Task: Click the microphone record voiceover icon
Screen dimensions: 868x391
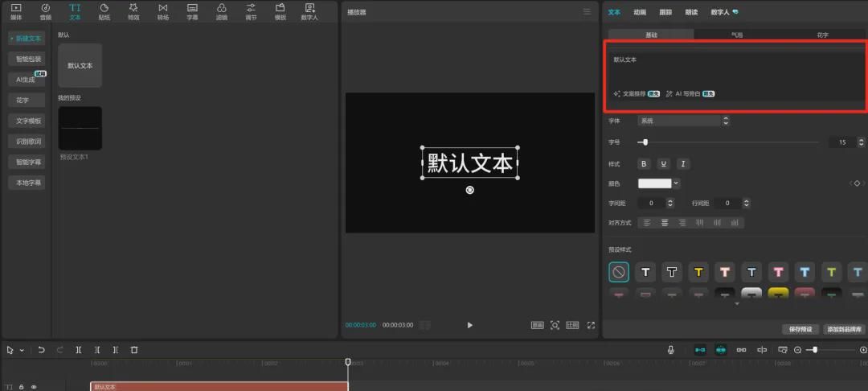Action: [x=671, y=350]
